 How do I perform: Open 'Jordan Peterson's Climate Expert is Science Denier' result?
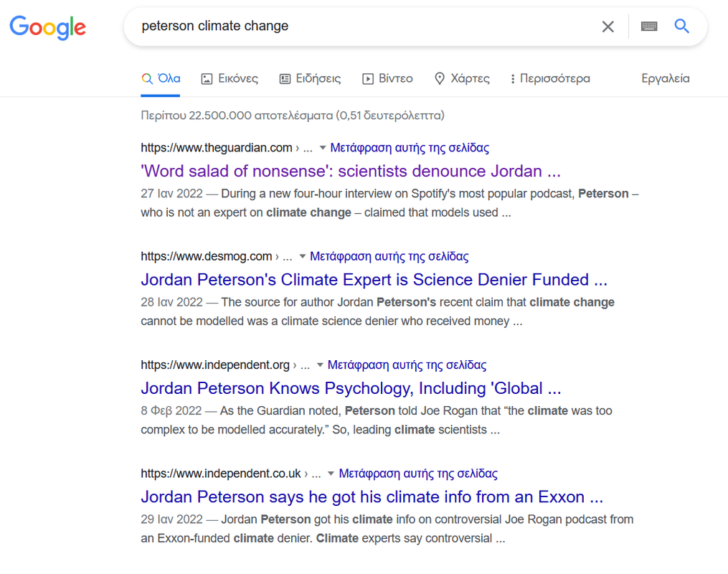(x=374, y=280)
